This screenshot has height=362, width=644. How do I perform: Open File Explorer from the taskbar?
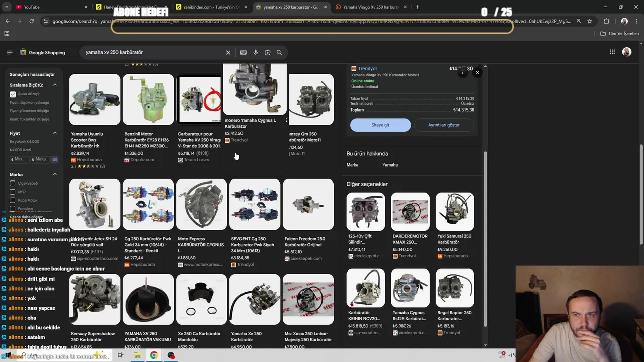[x=137, y=355]
